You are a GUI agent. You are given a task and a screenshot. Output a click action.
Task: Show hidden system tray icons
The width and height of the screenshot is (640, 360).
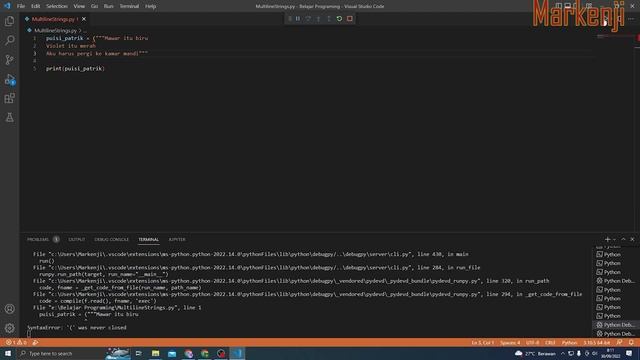tap(563, 353)
